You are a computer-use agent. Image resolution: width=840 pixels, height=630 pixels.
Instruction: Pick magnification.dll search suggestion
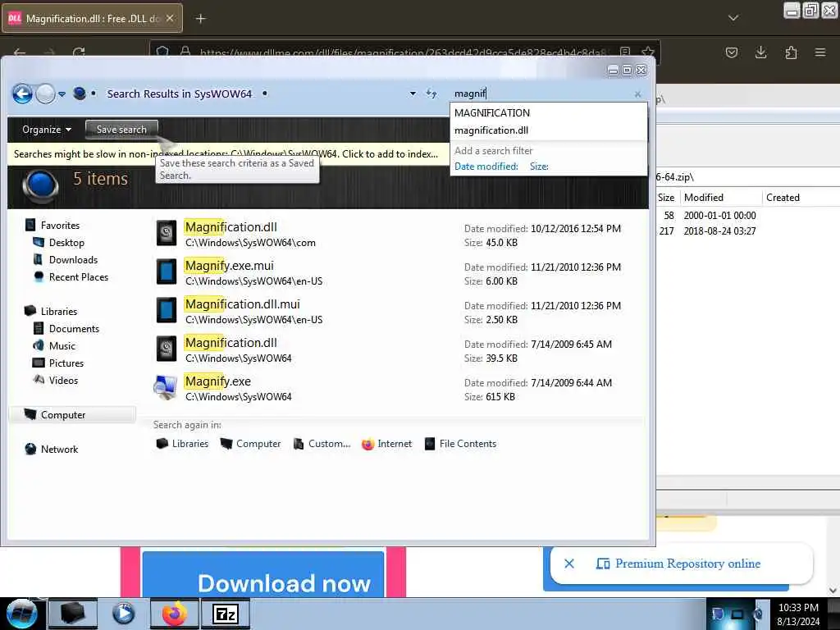[x=491, y=130]
